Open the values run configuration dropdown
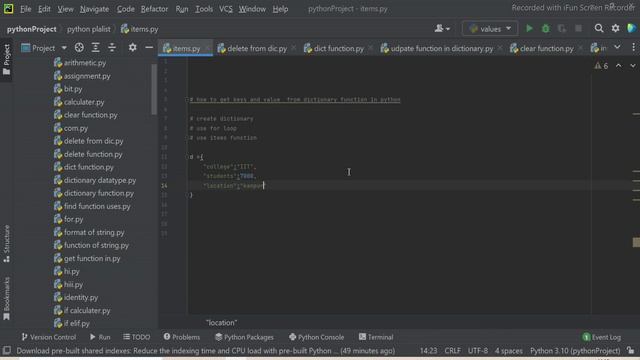Image resolution: width=640 pixels, height=360 pixels. 490,29
